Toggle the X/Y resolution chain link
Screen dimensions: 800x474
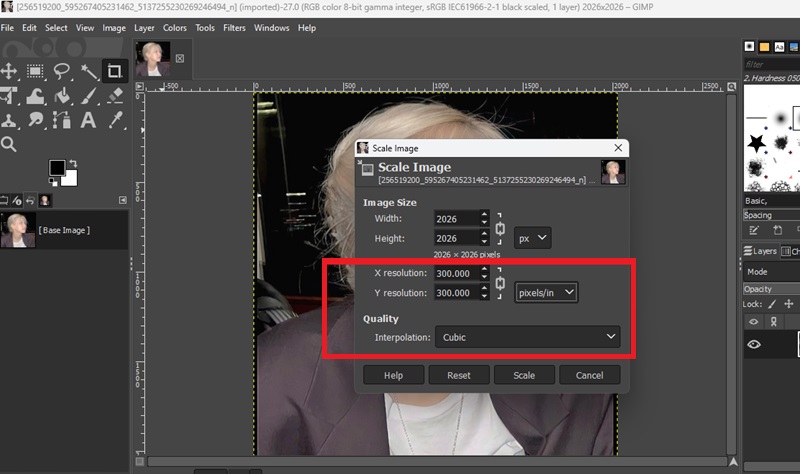pyautogui.click(x=500, y=283)
